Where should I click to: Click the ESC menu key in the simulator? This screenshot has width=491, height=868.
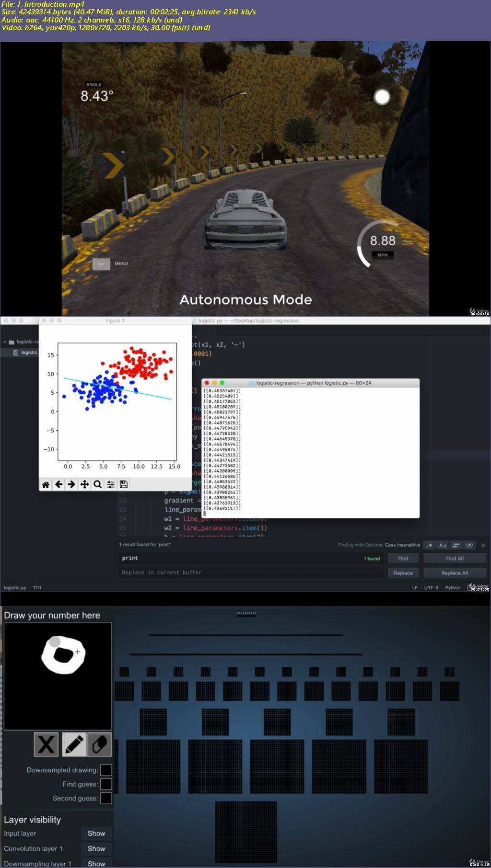[101, 264]
